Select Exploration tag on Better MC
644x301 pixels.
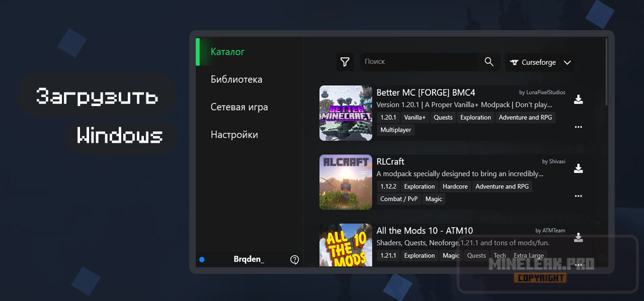coord(475,118)
